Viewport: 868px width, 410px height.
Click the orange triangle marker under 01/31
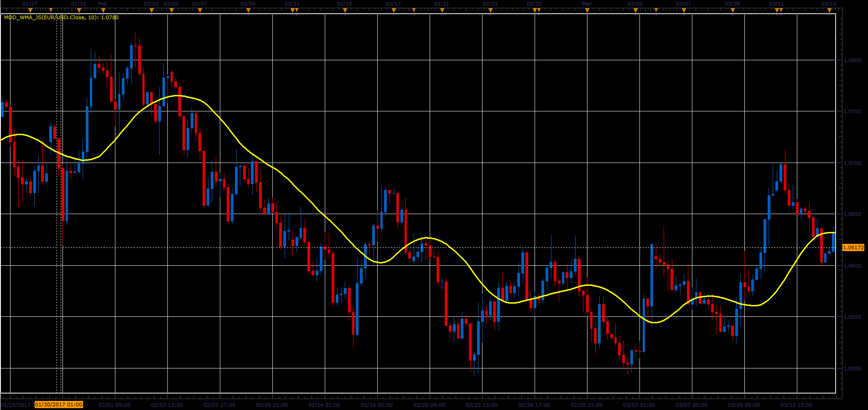pos(79,10)
